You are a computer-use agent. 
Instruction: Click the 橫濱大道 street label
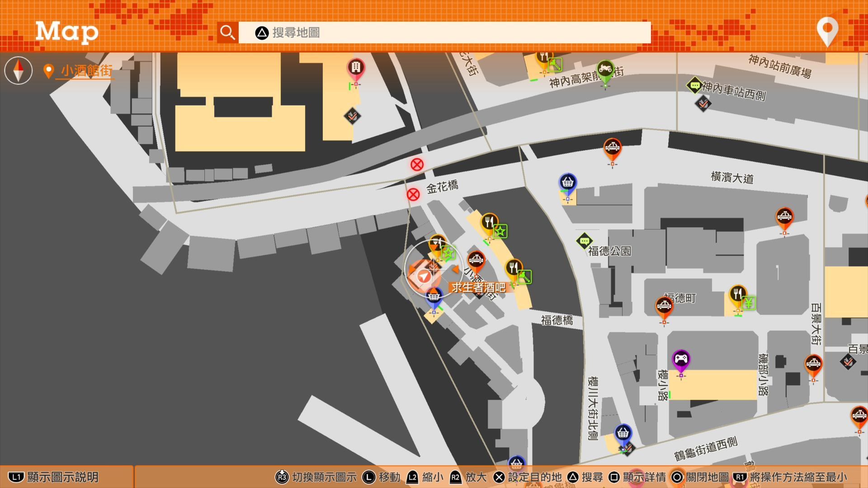point(732,177)
